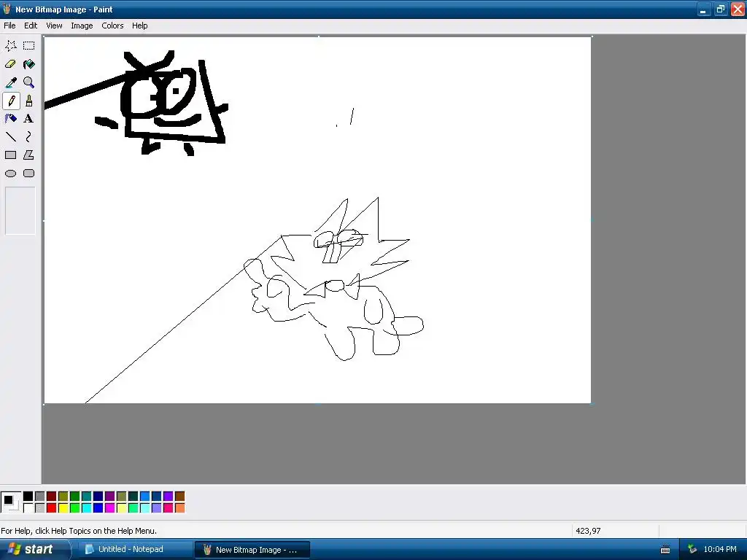This screenshot has width=747, height=560.
Task: Open the File menu
Action: coord(9,26)
